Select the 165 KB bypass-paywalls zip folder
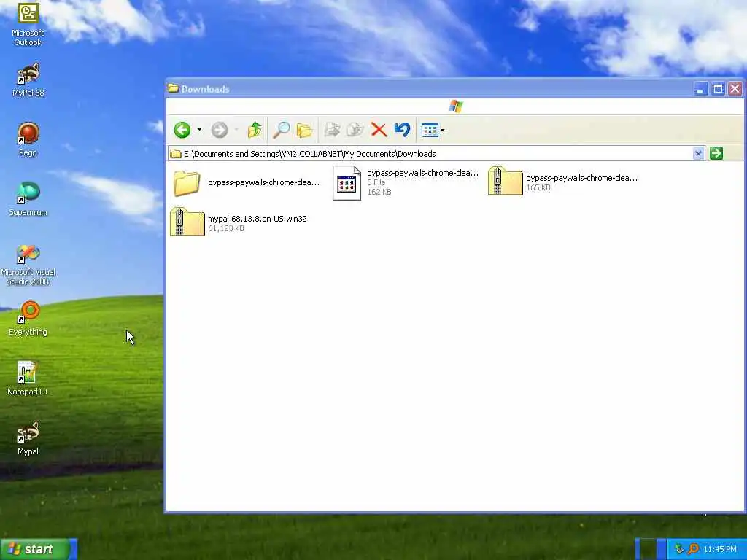747x560 pixels. [562, 182]
